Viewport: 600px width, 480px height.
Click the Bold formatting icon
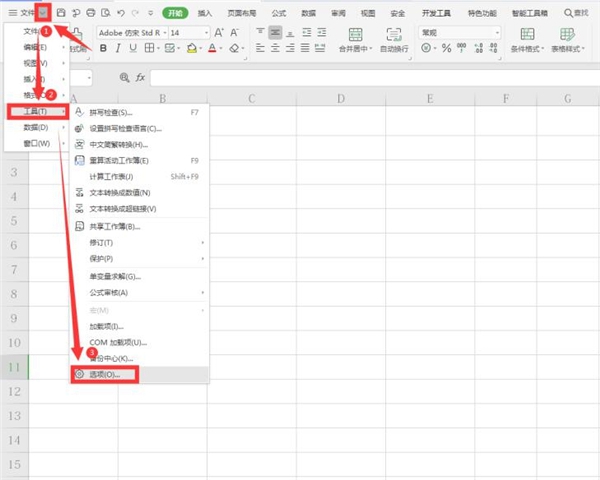point(104,47)
